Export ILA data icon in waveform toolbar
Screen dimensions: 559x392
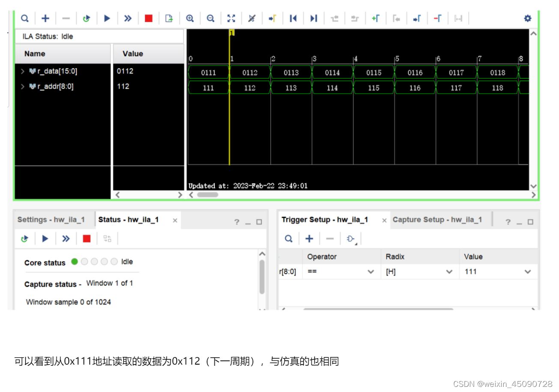tap(169, 18)
